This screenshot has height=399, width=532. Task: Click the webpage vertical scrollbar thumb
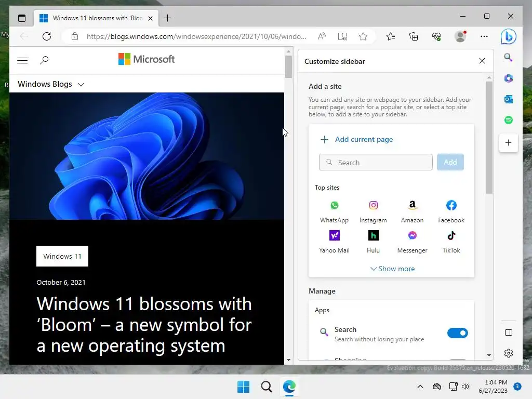pyautogui.click(x=288, y=66)
